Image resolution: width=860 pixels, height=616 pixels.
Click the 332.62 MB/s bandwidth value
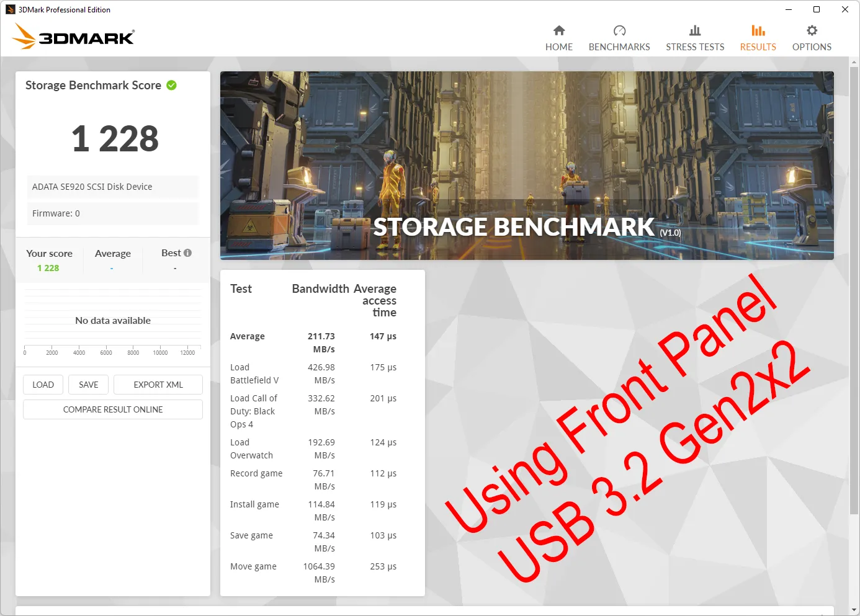(x=321, y=404)
